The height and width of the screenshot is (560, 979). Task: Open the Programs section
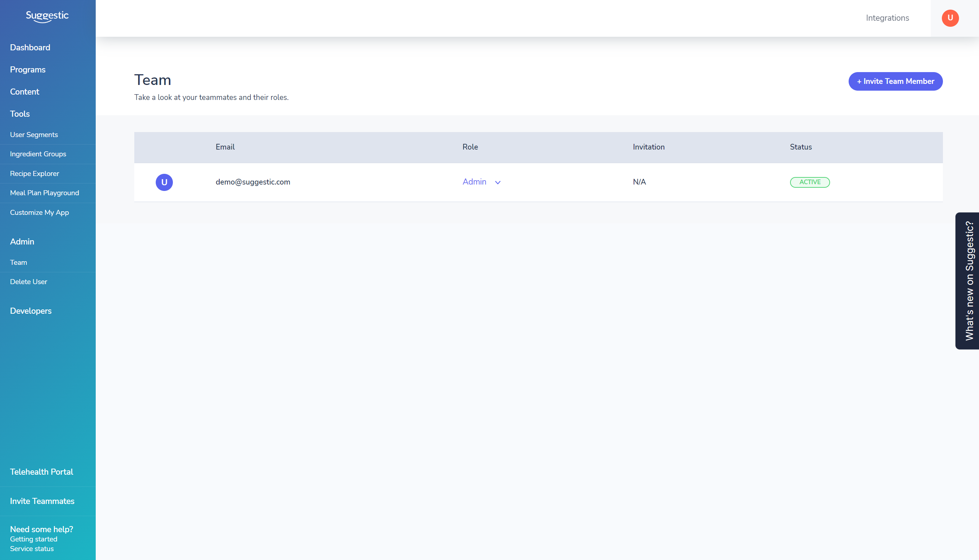pos(28,70)
